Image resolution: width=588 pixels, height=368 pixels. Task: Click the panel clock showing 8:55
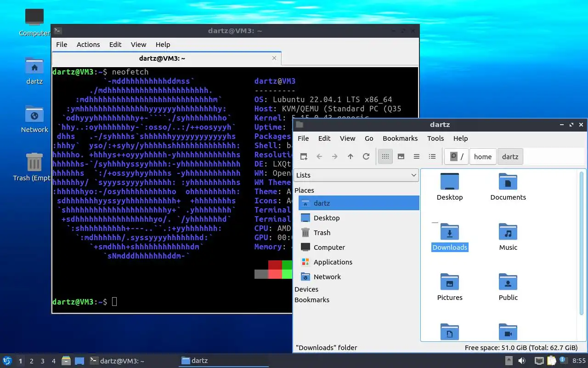point(579,361)
